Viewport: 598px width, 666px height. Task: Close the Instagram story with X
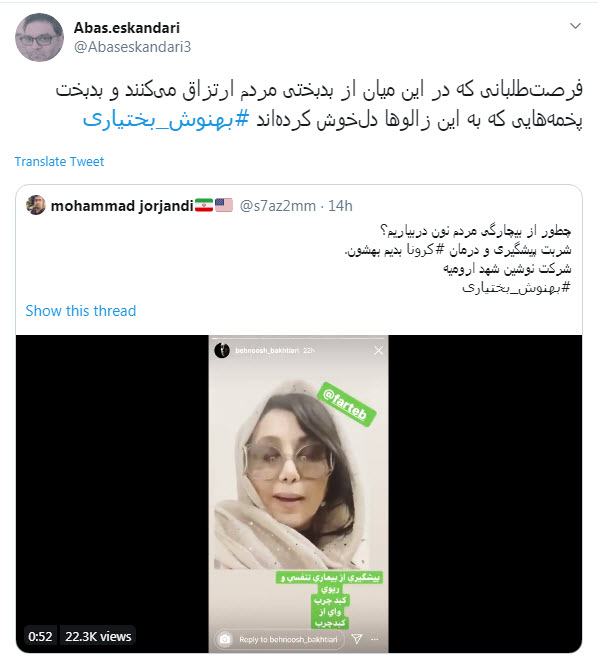[378, 350]
